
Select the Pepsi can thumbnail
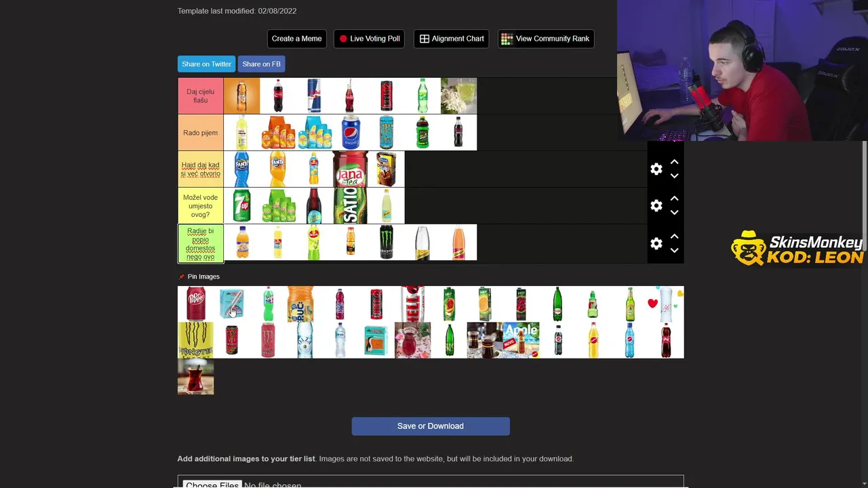click(350, 133)
